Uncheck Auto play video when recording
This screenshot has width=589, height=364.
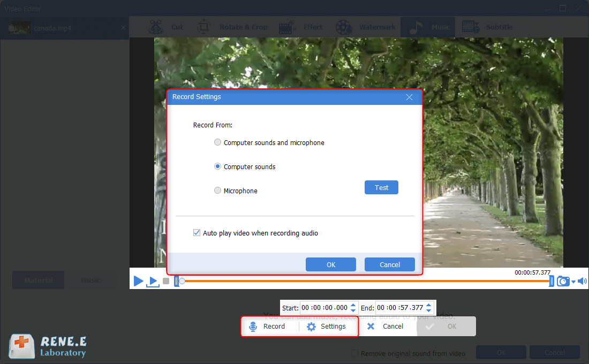(x=197, y=233)
